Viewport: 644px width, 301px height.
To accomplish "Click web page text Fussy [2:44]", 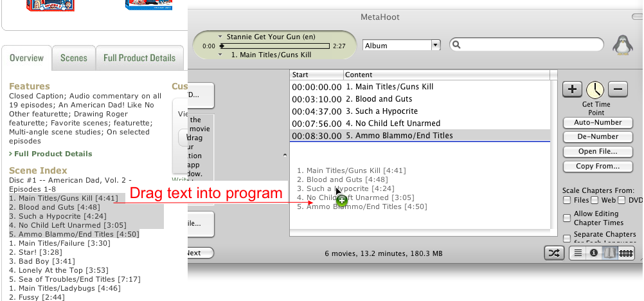I will [x=42, y=297].
